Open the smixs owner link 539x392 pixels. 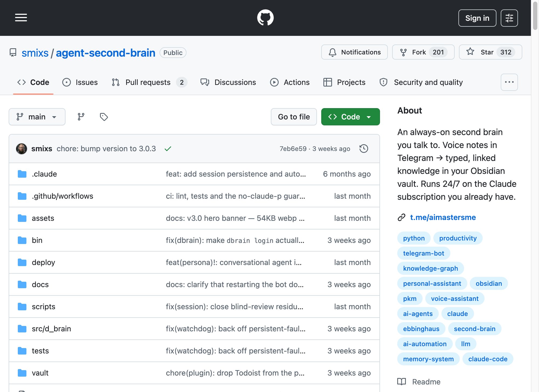click(x=35, y=53)
